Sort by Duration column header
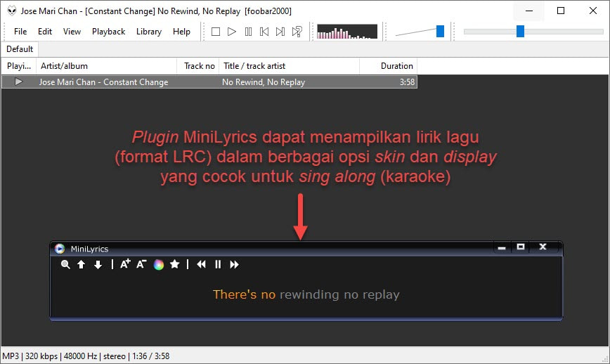This screenshot has width=610, height=364. click(x=388, y=66)
